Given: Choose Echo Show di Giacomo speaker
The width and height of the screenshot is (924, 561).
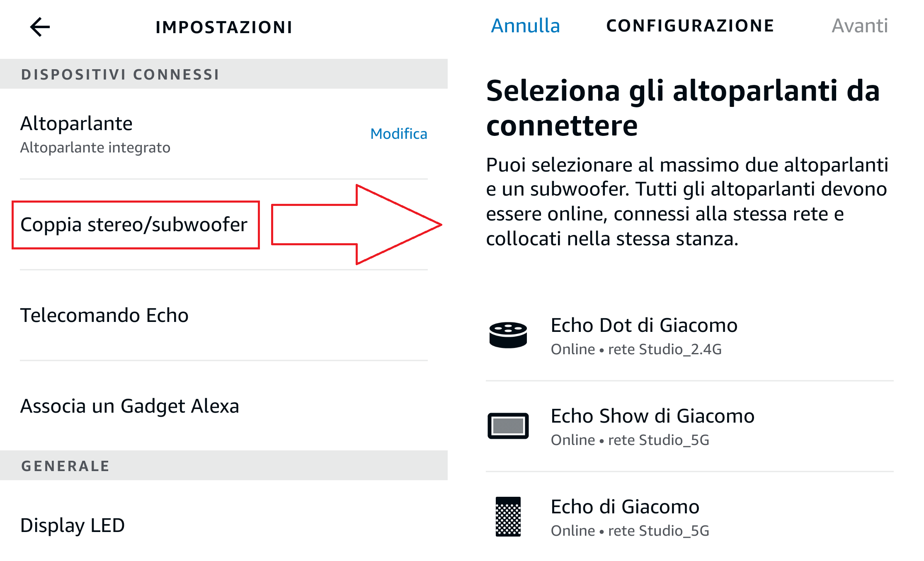Looking at the screenshot, I should pyautogui.click(x=652, y=416).
